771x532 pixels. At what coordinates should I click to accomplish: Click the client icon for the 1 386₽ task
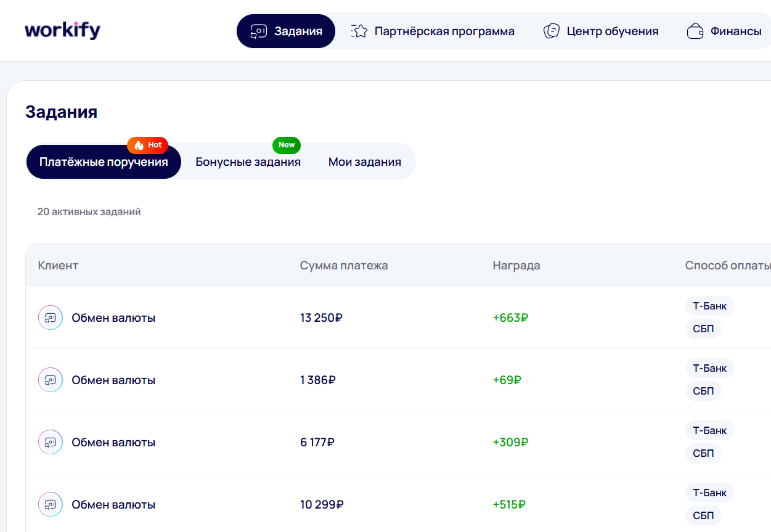point(51,380)
